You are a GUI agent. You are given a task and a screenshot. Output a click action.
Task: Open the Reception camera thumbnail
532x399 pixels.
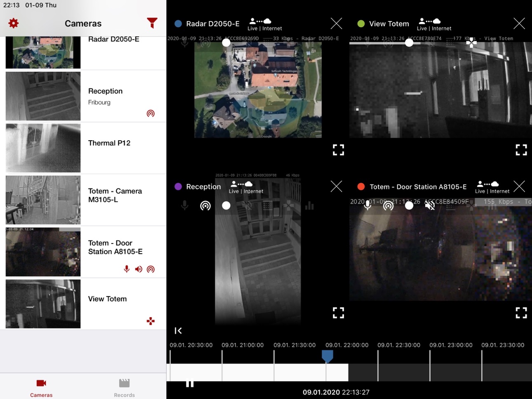[43, 96]
